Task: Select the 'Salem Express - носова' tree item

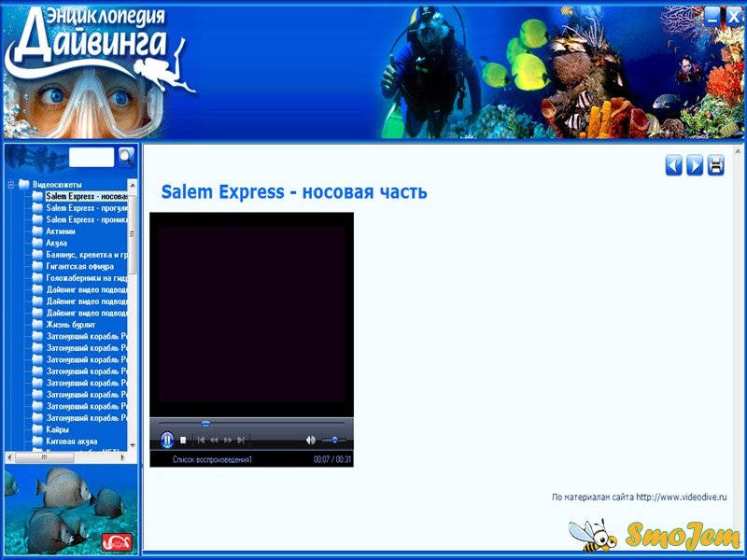Action: click(87, 196)
